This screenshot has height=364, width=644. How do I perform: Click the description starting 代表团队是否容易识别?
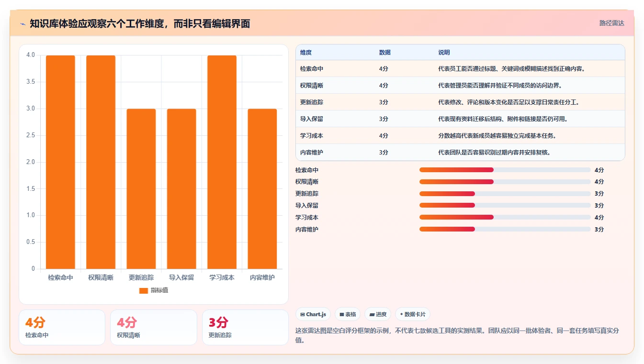tap(494, 153)
